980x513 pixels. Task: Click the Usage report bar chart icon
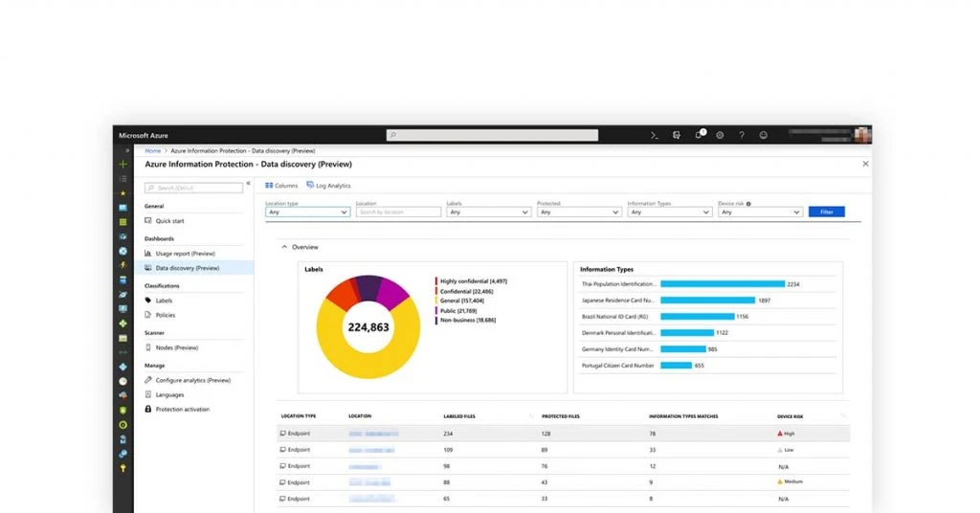click(148, 253)
